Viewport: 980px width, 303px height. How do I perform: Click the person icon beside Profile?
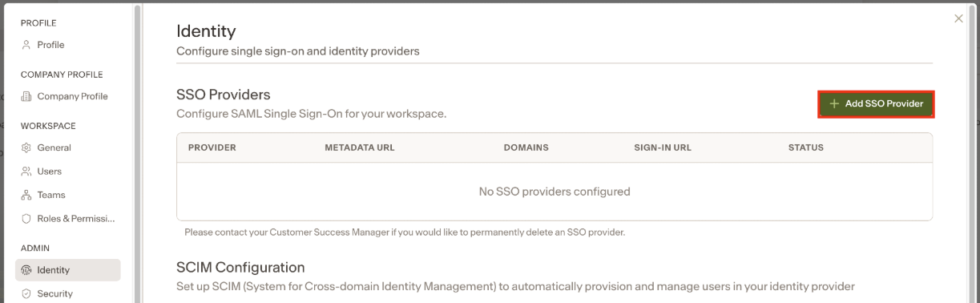point(26,45)
